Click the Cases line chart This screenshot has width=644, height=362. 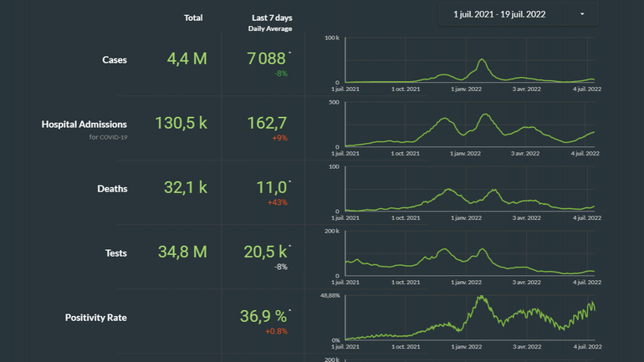point(468,61)
